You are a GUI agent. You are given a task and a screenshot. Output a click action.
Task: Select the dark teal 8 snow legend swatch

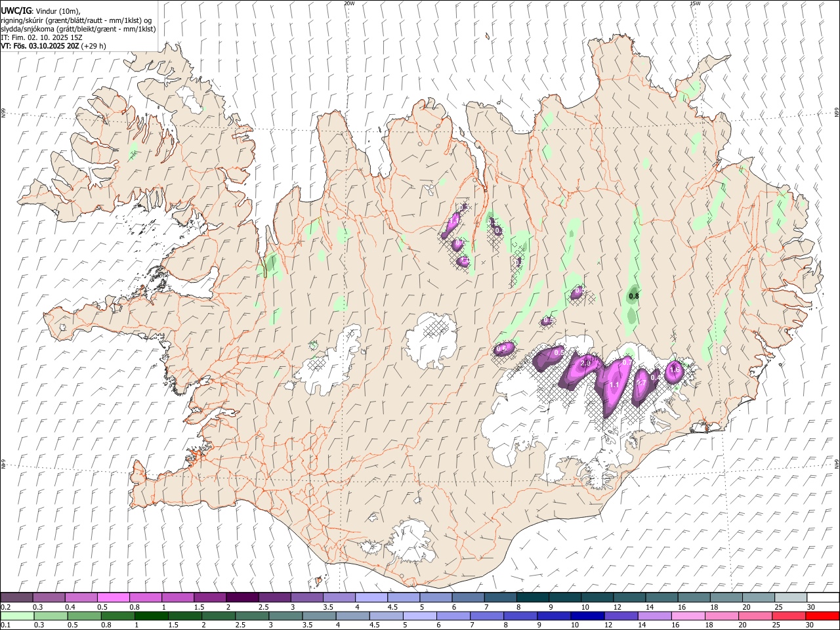532,597
